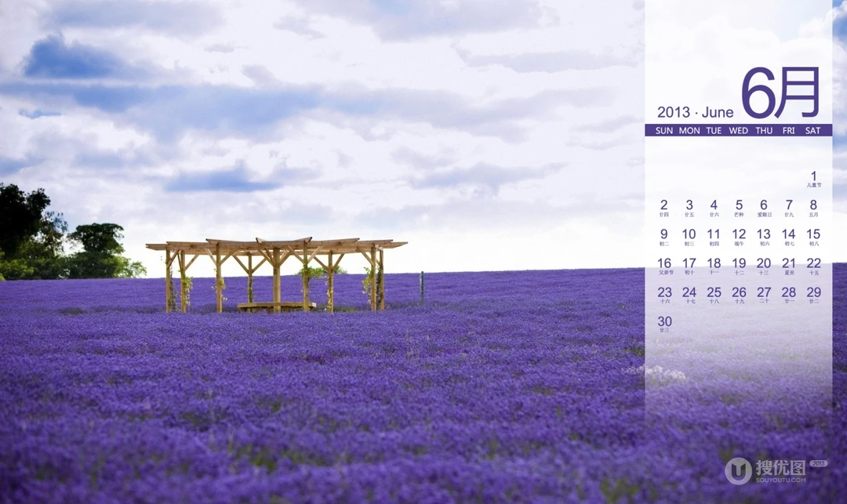Pick June 21 on the calendar
The width and height of the screenshot is (847, 504).
789,266
